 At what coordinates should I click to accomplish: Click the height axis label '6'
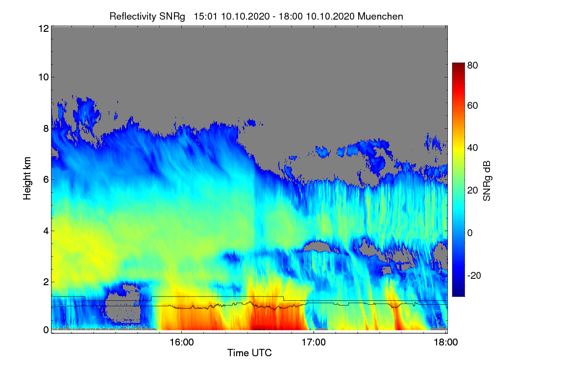pos(46,179)
